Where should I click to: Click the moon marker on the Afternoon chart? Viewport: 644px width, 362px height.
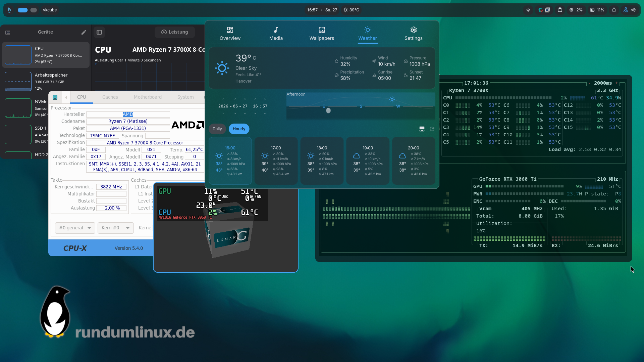pyautogui.click(x=328, y=110)
